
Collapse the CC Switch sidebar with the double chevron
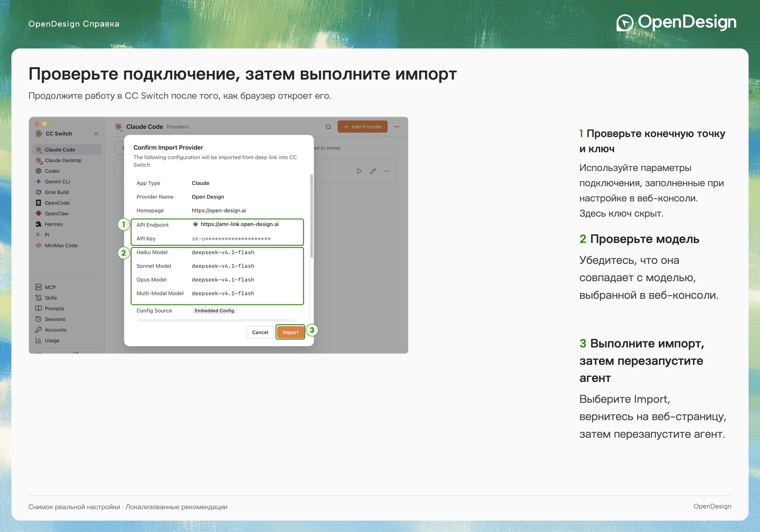click(96, 133)
